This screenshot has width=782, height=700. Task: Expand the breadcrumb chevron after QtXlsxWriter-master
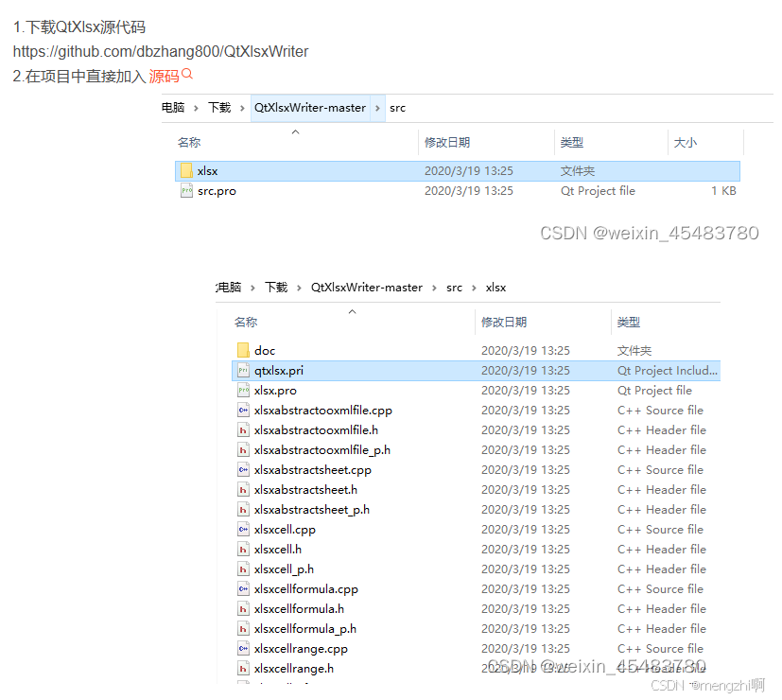pos(375,108)
